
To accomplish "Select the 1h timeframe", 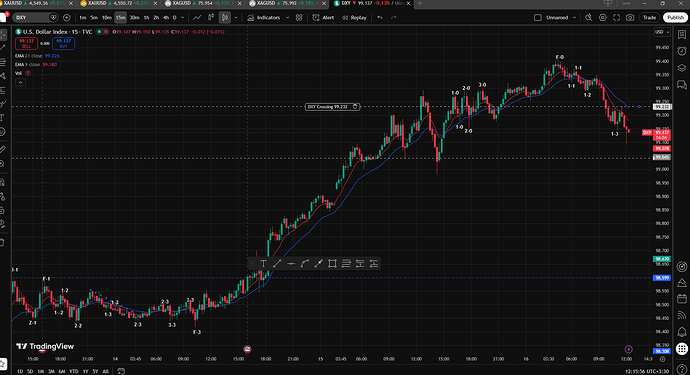I will point(147,18).
